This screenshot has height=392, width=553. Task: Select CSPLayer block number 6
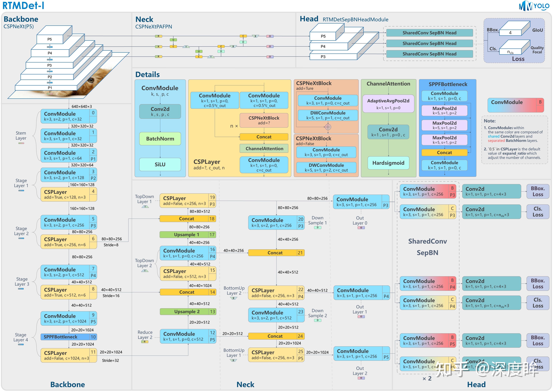(x=69, y=242)
